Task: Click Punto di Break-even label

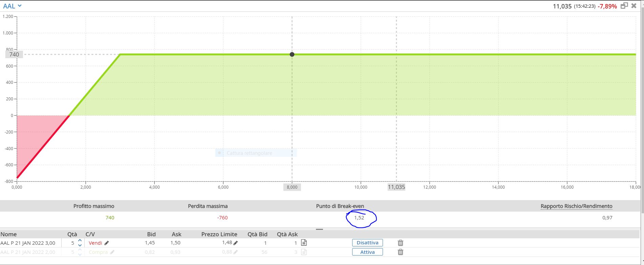Action: (340, 206)
